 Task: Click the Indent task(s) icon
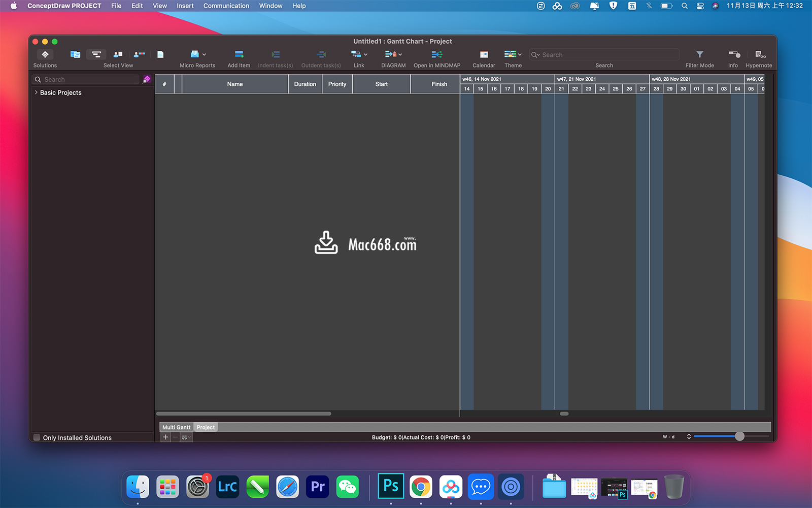tap(276, 54)
